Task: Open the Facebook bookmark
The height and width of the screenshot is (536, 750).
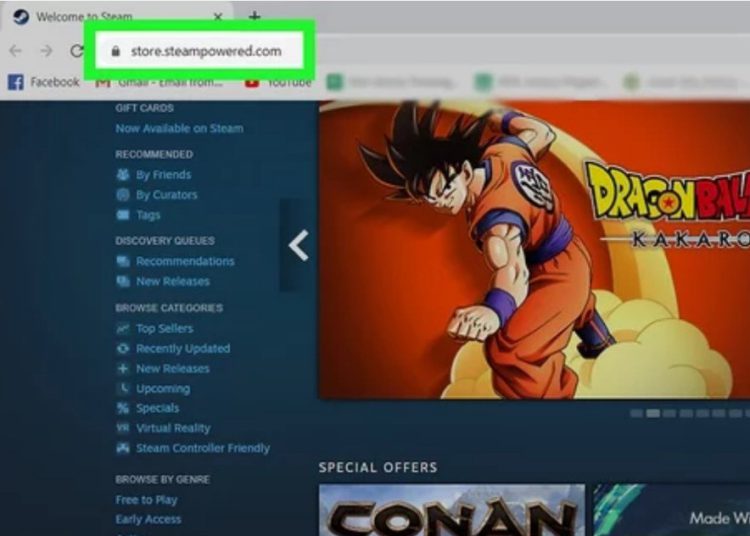Action: click(x=44, y=82)
